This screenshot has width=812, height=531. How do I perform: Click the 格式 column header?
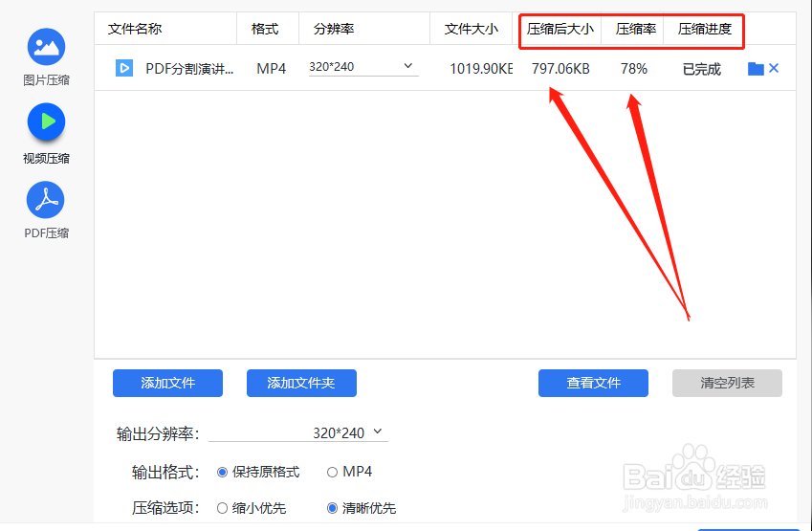pos(265,29)
